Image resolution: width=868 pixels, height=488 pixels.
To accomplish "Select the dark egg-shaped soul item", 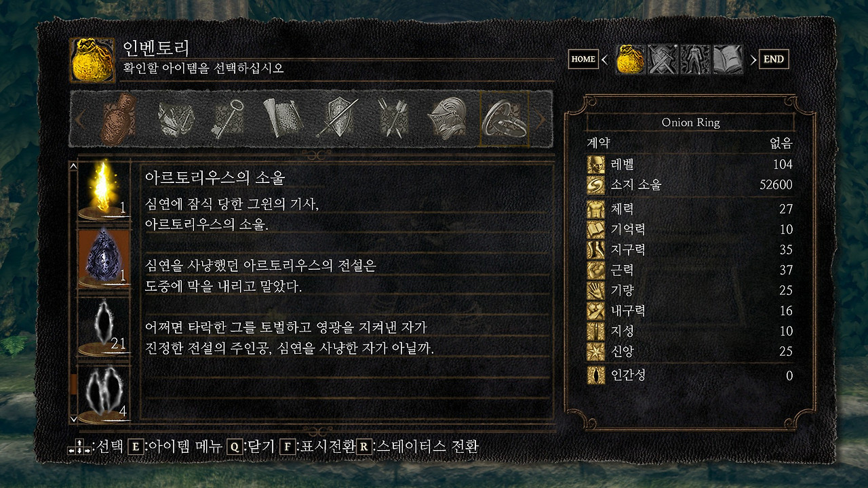I will [x=105, y=258].
